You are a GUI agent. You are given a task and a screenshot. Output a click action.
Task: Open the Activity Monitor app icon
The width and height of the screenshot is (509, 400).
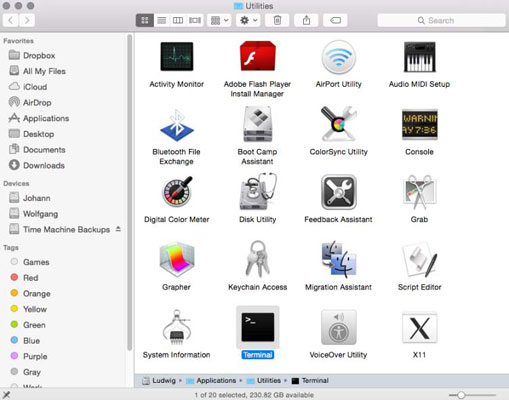tap(177, 56)
